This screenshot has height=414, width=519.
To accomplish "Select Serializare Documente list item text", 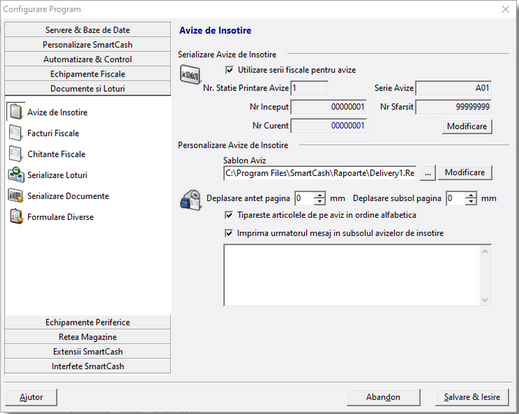I will point(68,196).
